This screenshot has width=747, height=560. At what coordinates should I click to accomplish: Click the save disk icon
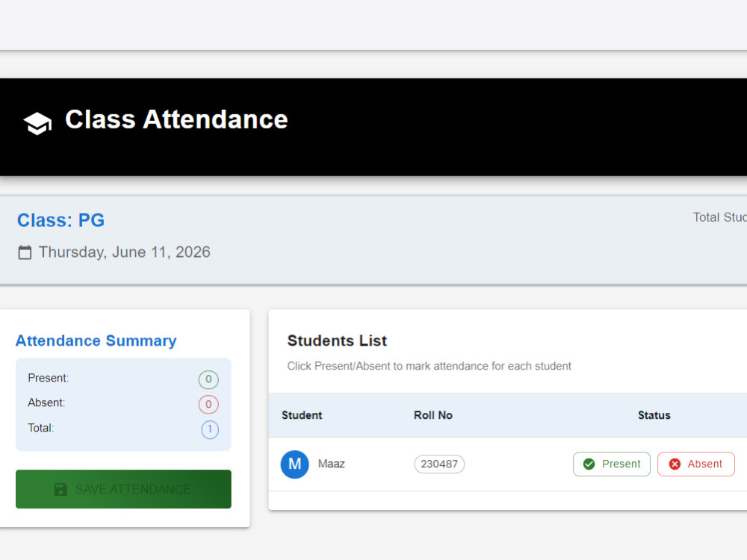point(61,490)
